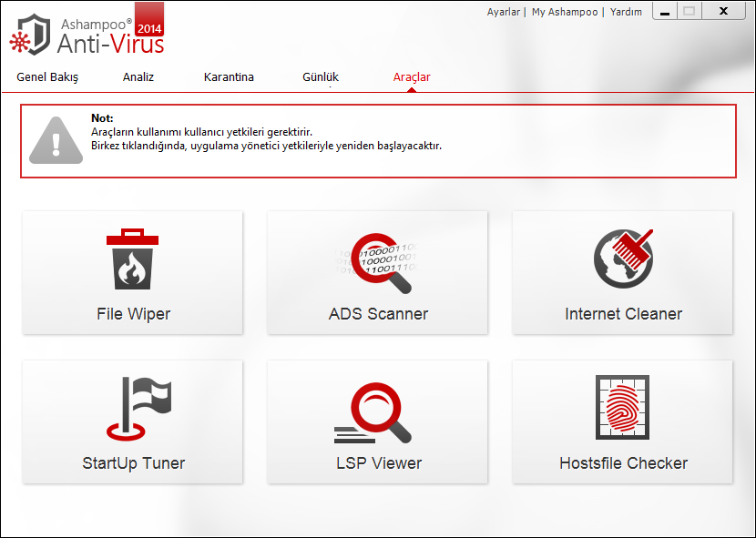
Task: Open Internet Cleaner globe brush icon
Action: pyautogui.click(x=623, y=259)
